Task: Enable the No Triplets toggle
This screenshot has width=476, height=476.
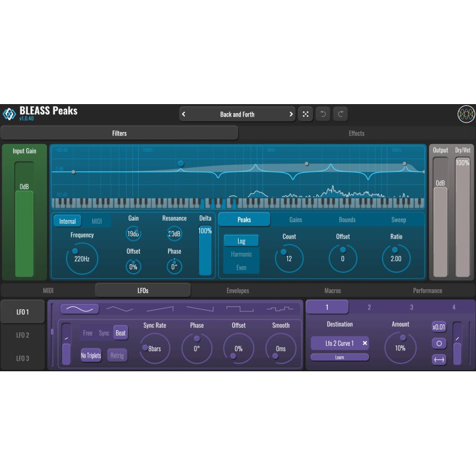Action: click(x=91, y=355)
